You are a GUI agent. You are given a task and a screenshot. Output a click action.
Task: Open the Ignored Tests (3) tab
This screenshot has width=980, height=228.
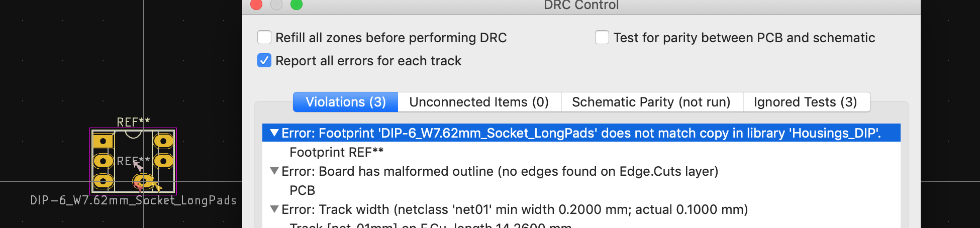pyautogui.click(x=806, y=102)
